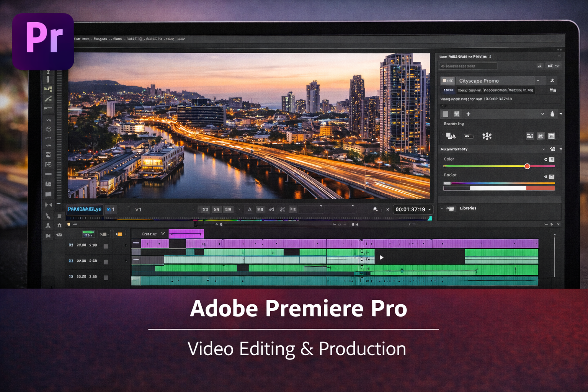Viewport: 588px width, 392px height.
Task: Click the green meter indicator in timeline header
Action: click(88, 234)
